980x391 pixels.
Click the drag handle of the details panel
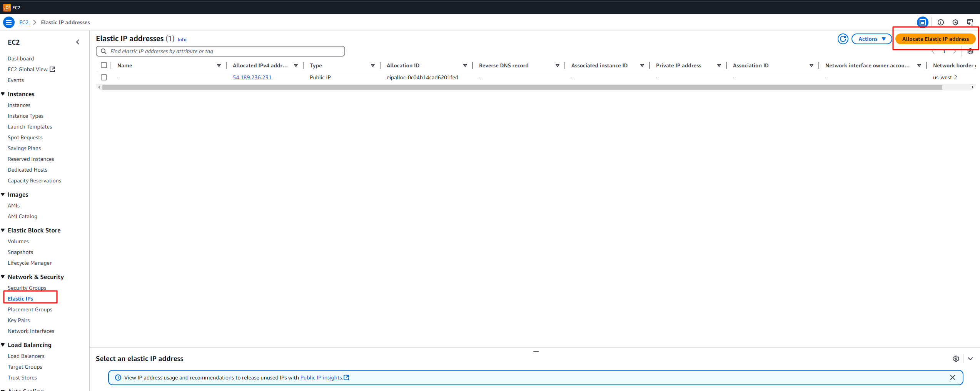pyautogui.click(x=536, y=352)
